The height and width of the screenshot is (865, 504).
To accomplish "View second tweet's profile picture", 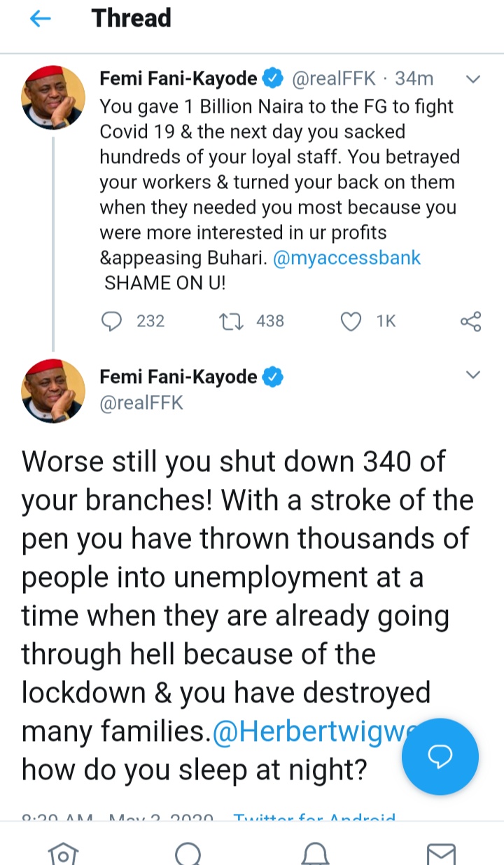I will (x=53, y=392).
